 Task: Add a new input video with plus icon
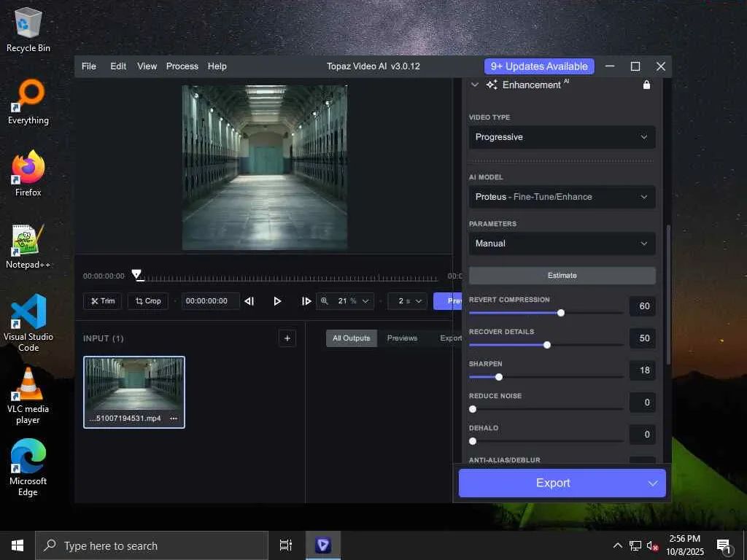coord(287,338)
